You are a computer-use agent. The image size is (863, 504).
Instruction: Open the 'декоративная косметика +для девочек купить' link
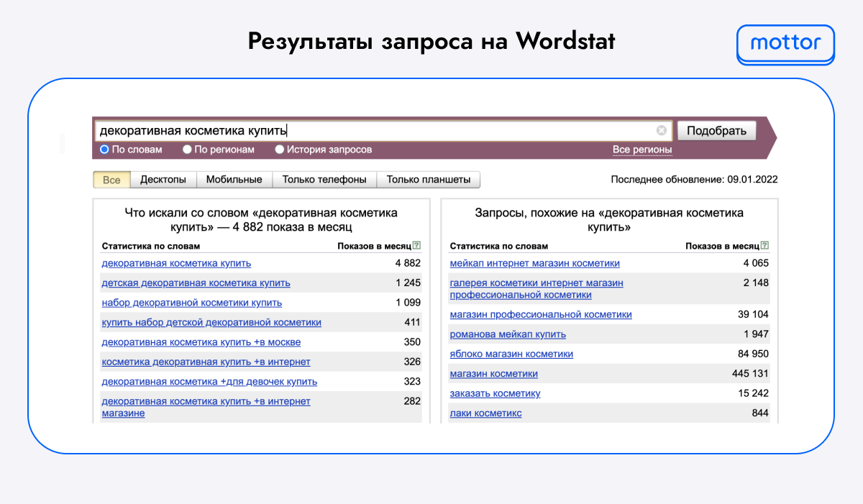(x=209, y=382)
